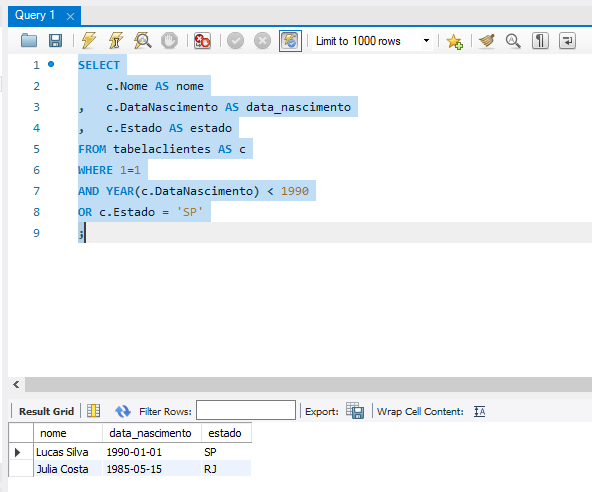Screen dimensions: 592x492
Task: Close the Query 1 tab
Action: point(70,16)
